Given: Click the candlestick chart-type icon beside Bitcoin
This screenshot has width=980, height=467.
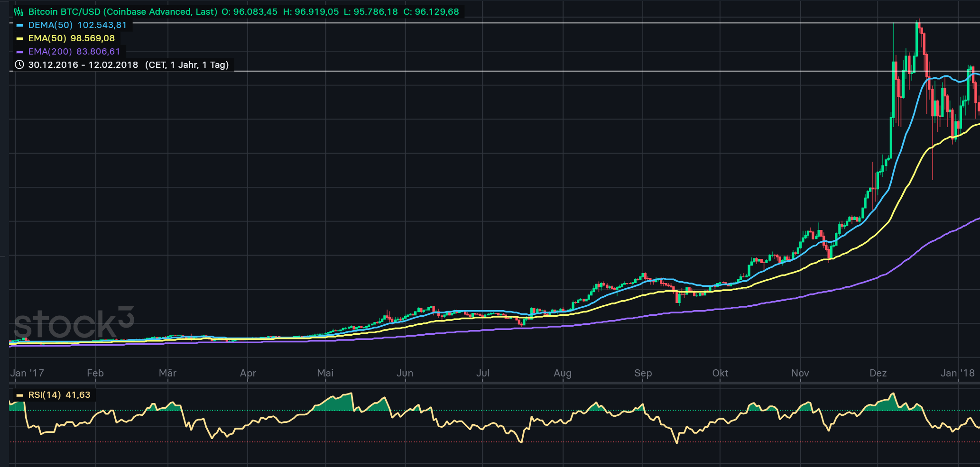Looking at the screenshot, I should click(18, 12).
